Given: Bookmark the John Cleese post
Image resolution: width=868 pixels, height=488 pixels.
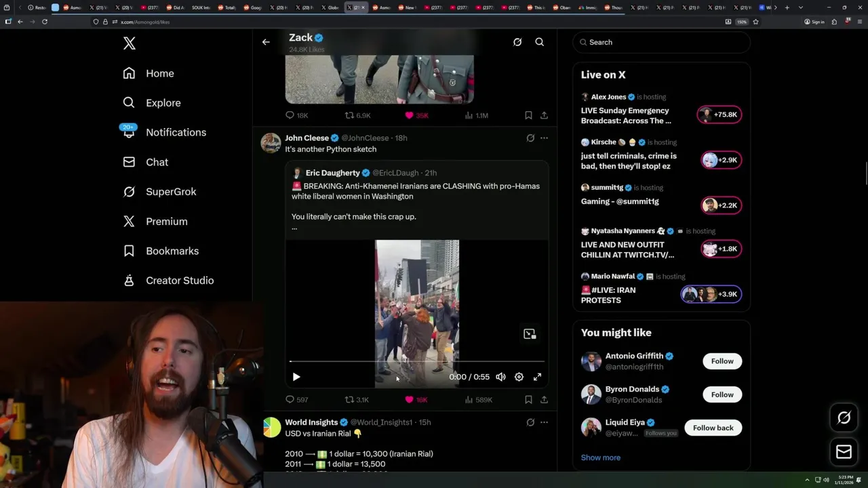Looking at the screenshot, I should 528,400.
